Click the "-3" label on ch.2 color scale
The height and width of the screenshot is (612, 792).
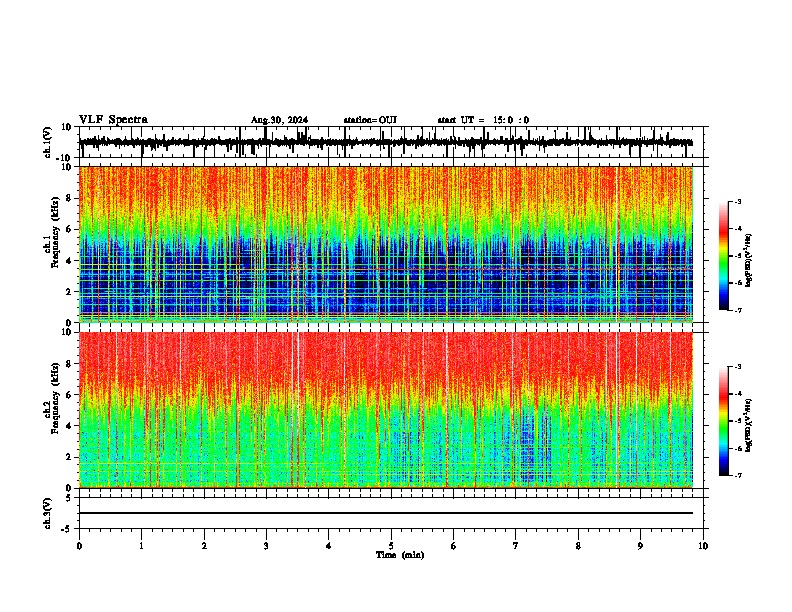(738, 367)
